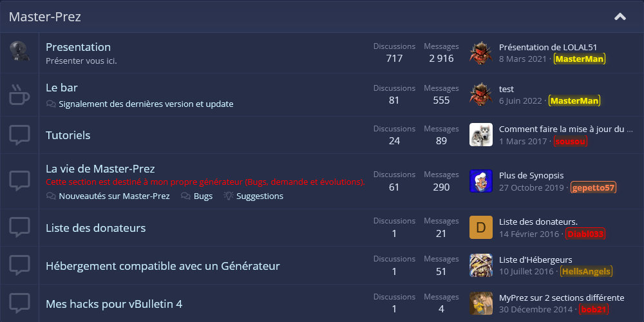Screen dimensions: 644x322
Task: View MasterMan profile from Presentation row
Action: click(580, 59)
